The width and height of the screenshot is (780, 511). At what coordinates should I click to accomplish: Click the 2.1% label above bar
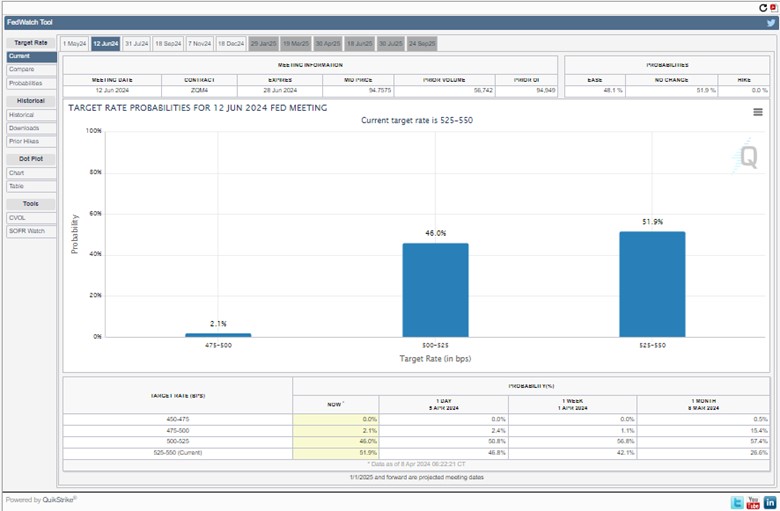[218, 324]
